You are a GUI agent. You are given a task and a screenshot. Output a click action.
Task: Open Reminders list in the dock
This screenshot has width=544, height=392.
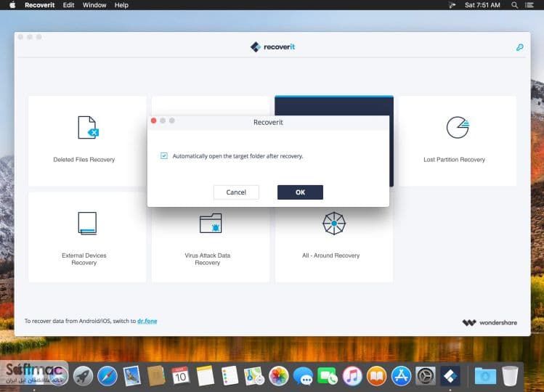[230, 376]
